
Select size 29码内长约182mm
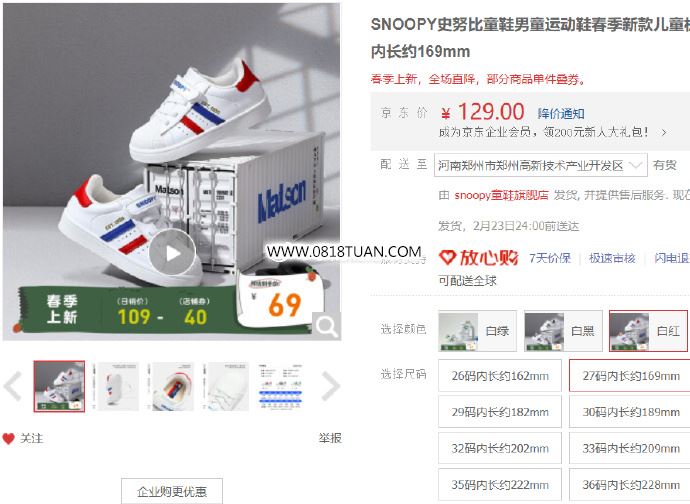(500, 412)
